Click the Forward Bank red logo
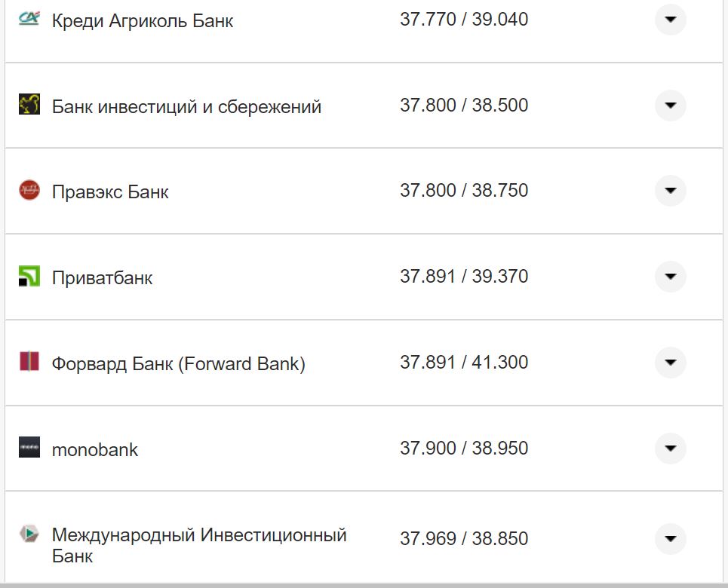Image resolution: width=728 pixels, height=588 pixels. 29,363
